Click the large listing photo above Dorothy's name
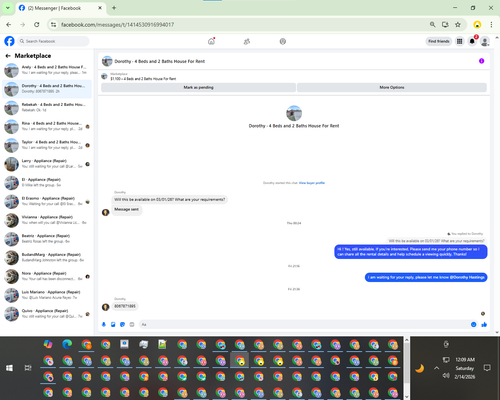 [x=294, y=113]
